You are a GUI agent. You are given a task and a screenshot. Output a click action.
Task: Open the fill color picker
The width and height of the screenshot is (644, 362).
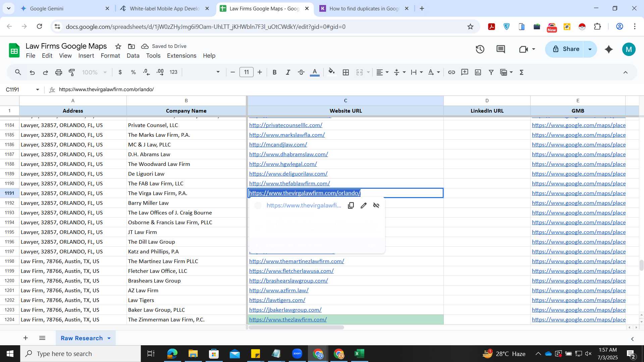pyautogui.click(x=331, y=72)
